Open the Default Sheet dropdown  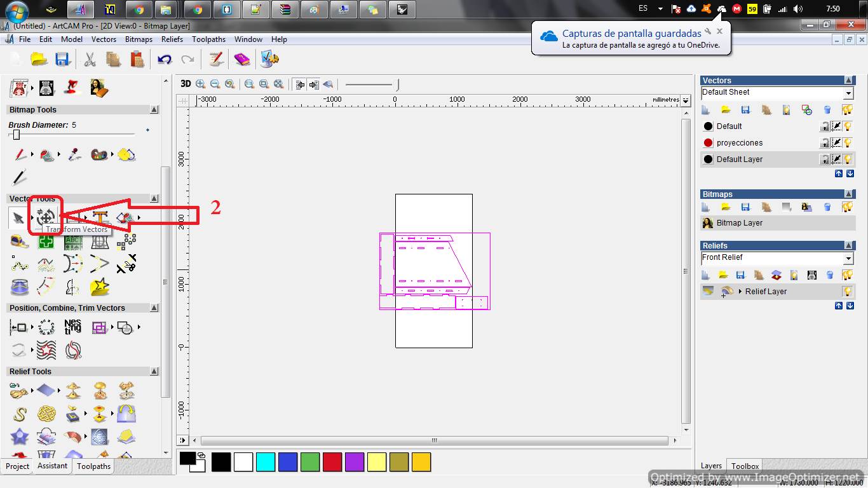848,93
